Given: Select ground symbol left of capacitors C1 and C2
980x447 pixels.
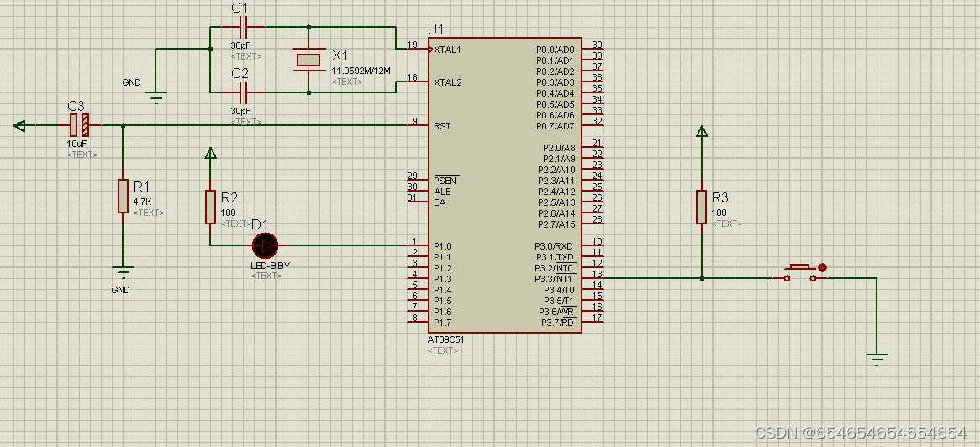Looking at the screenshot, I should click(x=155, y=97).
